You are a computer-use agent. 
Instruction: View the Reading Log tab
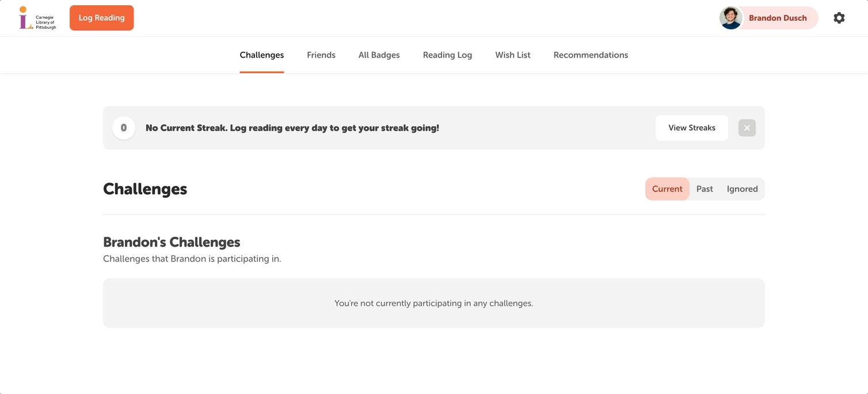(447, 55)
